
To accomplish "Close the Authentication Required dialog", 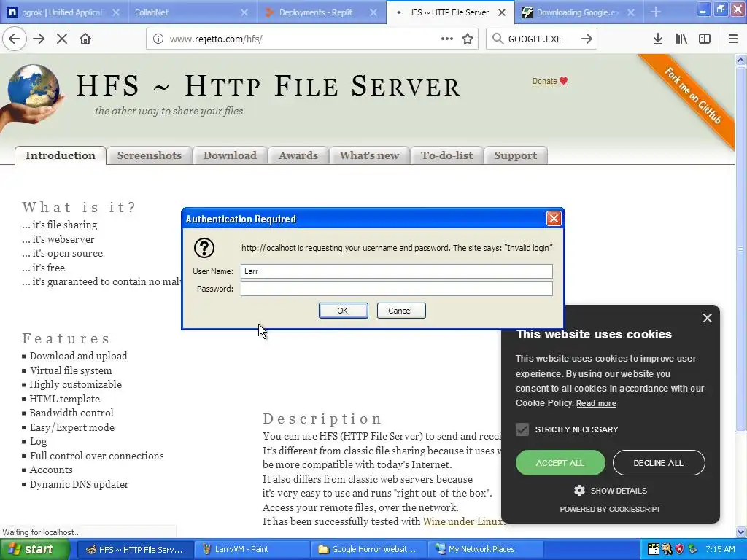I will (x=554, y=219).
